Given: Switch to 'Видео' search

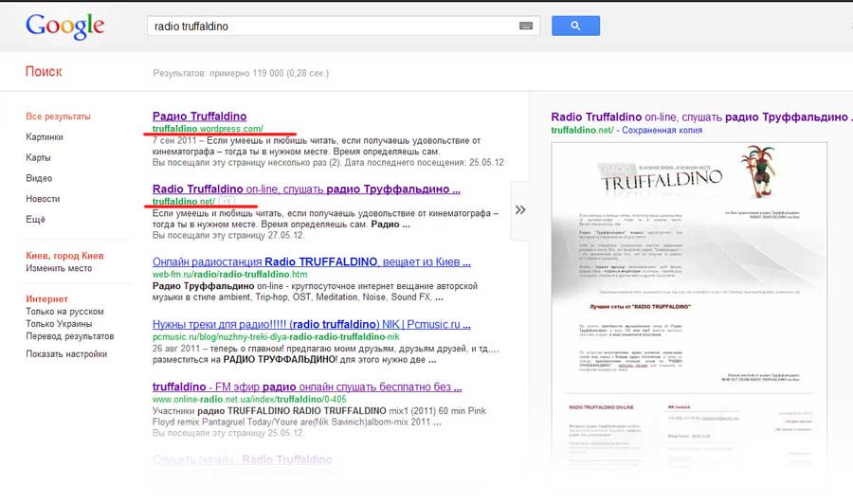Looking at the screenshot, I should coord(39,178).
